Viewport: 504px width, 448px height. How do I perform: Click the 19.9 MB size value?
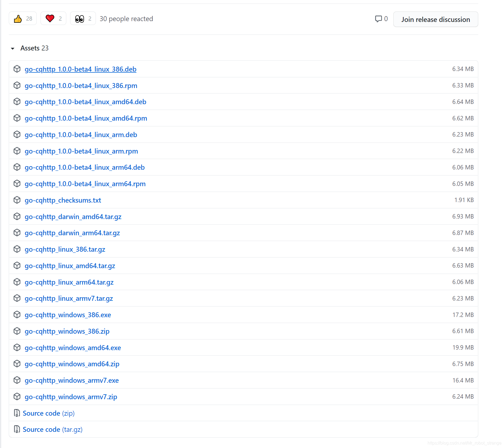coord(463,347)
